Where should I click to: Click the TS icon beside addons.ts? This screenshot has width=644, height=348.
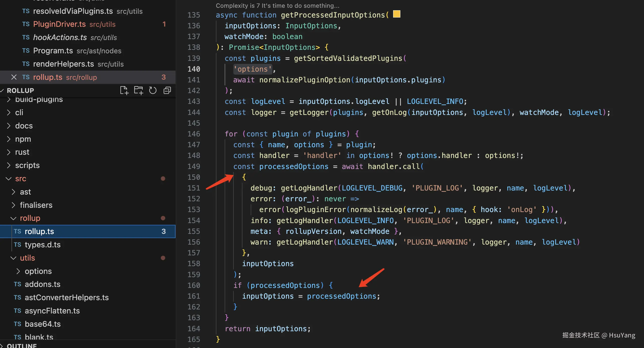pos(18,284)
